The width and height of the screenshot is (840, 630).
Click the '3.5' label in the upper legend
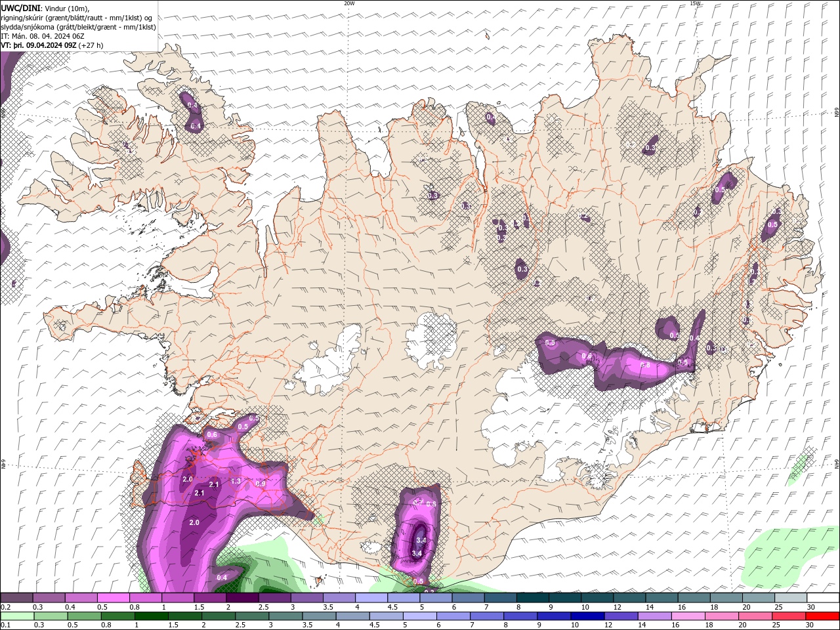[329, 607]
